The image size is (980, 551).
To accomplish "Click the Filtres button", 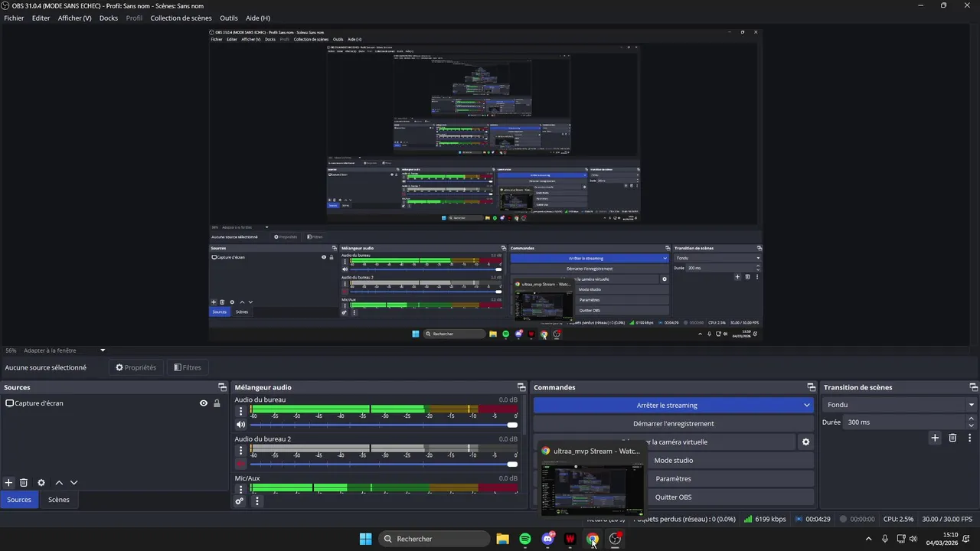I will (188, 367).
